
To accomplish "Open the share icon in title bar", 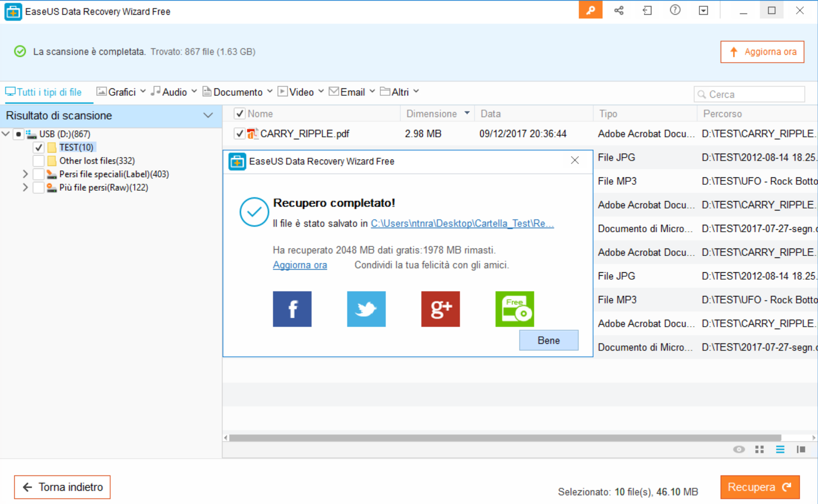I will coord(619,10).
